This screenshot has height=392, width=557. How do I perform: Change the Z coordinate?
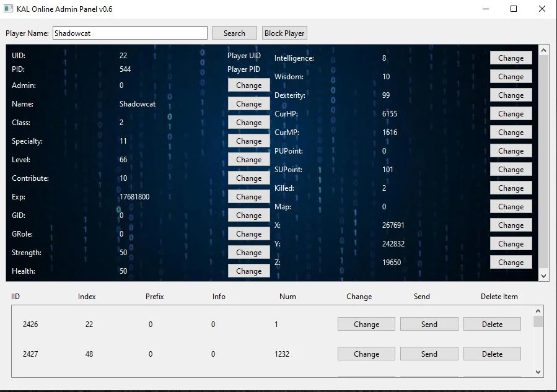point(511,263)
